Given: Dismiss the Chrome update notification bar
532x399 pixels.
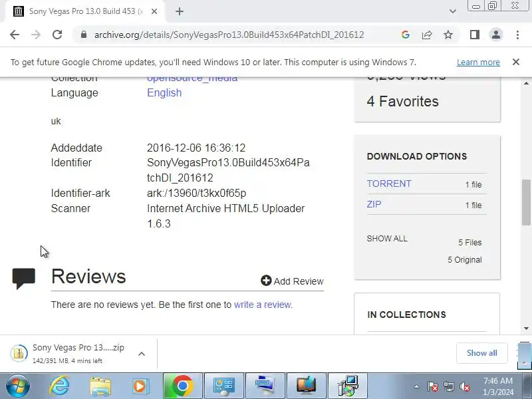Looking at the screenshot, I should point(516,62).
